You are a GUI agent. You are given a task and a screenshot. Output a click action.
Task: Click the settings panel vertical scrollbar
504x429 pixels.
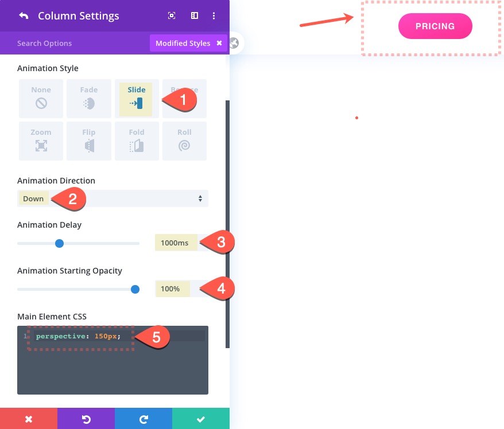[x=227, y=224]
